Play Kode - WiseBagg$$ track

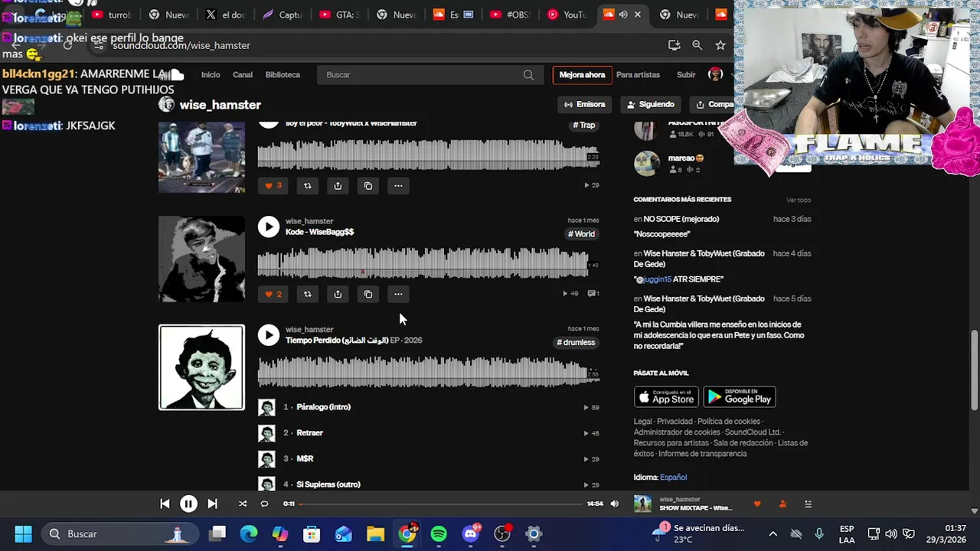[269, 227]
